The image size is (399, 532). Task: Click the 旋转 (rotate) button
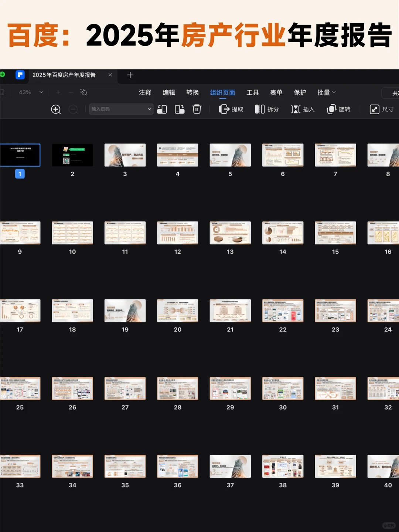(338, 109)
